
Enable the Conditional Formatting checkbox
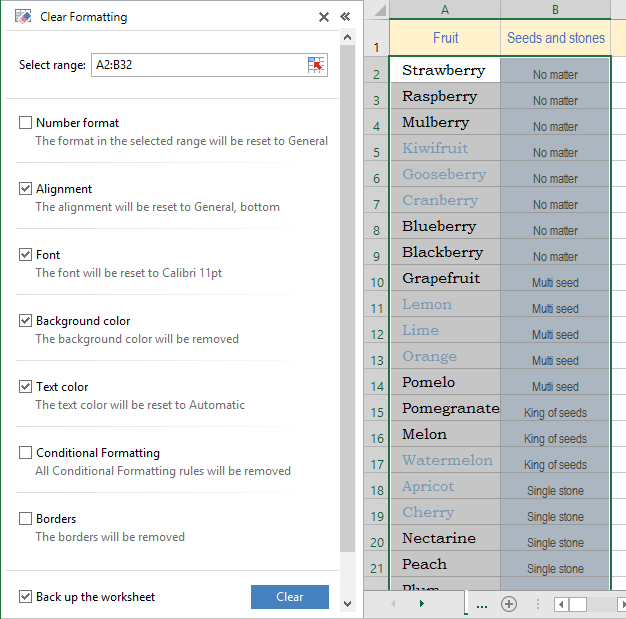tap(26, 452)
